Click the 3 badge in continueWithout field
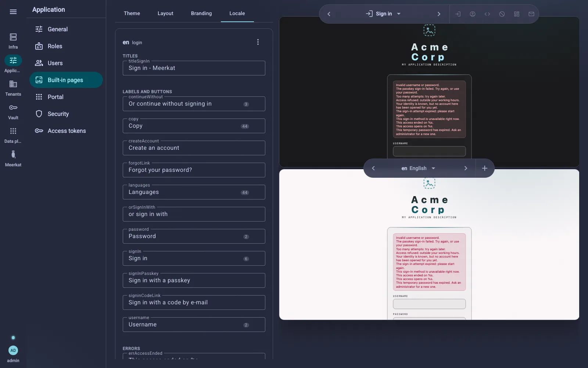This screenshot has height=368, width=588. click(246, 104)
